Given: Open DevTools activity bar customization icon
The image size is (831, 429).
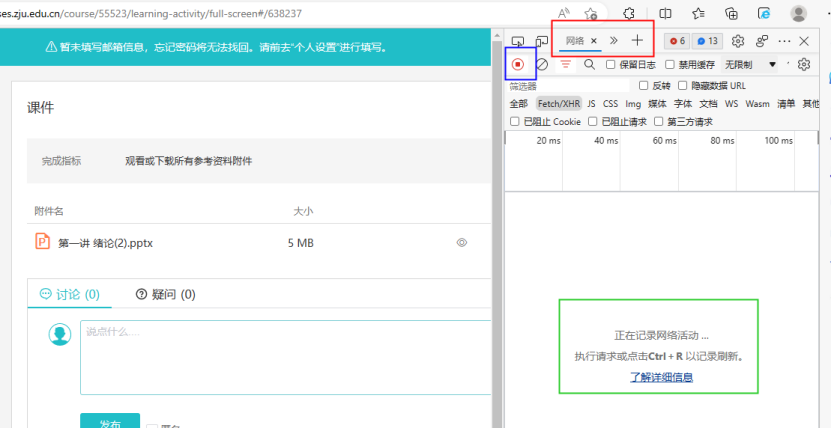Looking at the screenshot, I should point(762,41).
